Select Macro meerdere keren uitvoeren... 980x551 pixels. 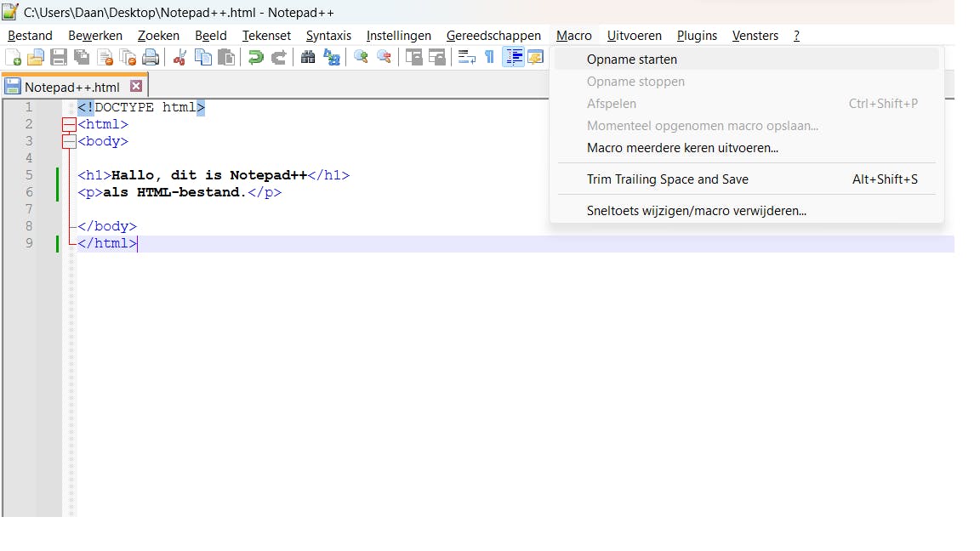[746, 148]
